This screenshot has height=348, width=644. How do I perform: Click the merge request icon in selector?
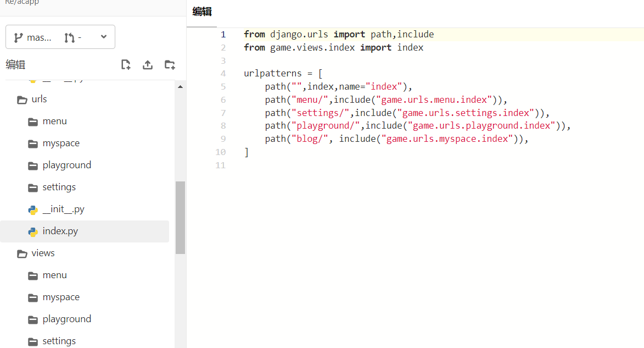[69, 37]
